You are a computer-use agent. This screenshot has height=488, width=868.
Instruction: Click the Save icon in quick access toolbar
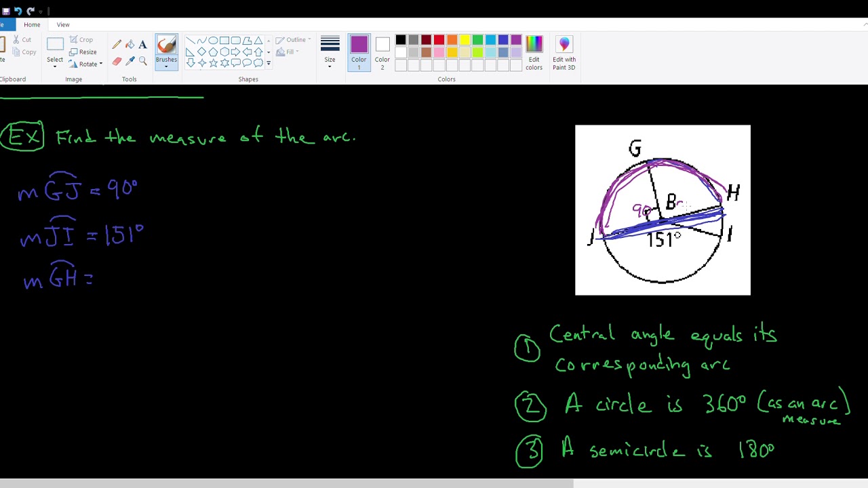6,11
